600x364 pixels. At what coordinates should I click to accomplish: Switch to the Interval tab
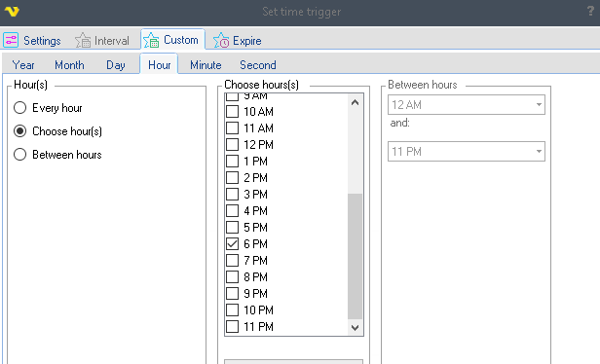[x=102, y=40]
